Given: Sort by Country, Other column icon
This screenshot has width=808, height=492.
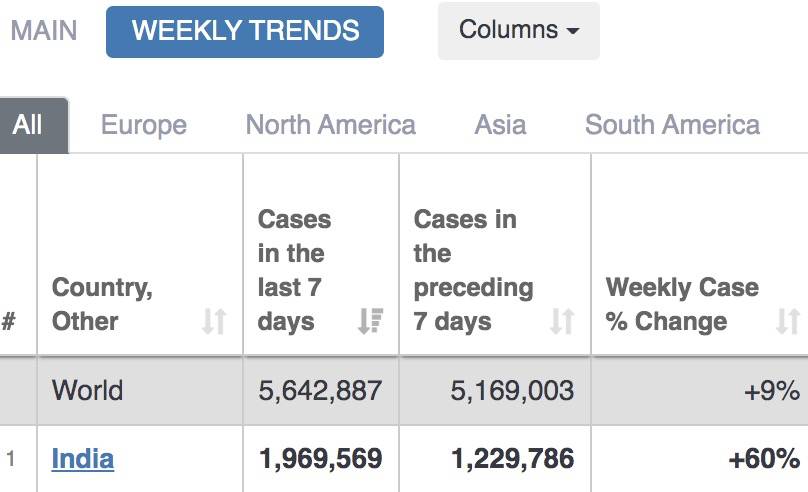Looking at the screenshot, I should pyautogui.click(x=214, y=321).
